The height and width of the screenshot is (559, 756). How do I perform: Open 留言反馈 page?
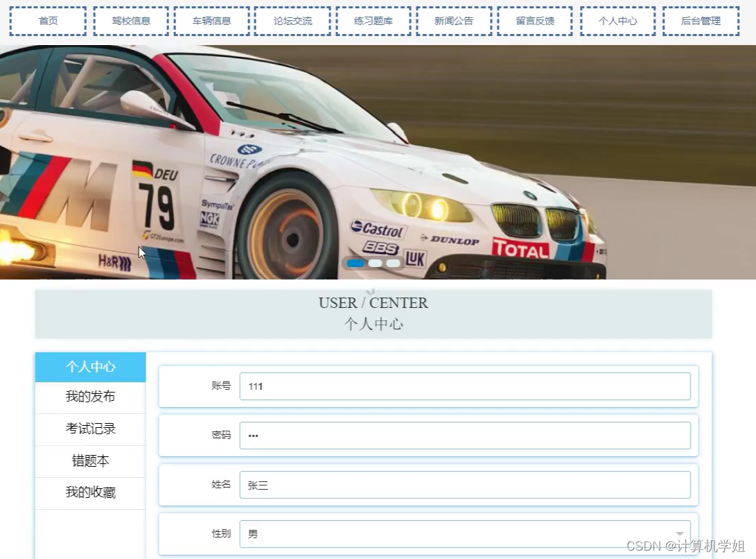(x=535, y=21)
